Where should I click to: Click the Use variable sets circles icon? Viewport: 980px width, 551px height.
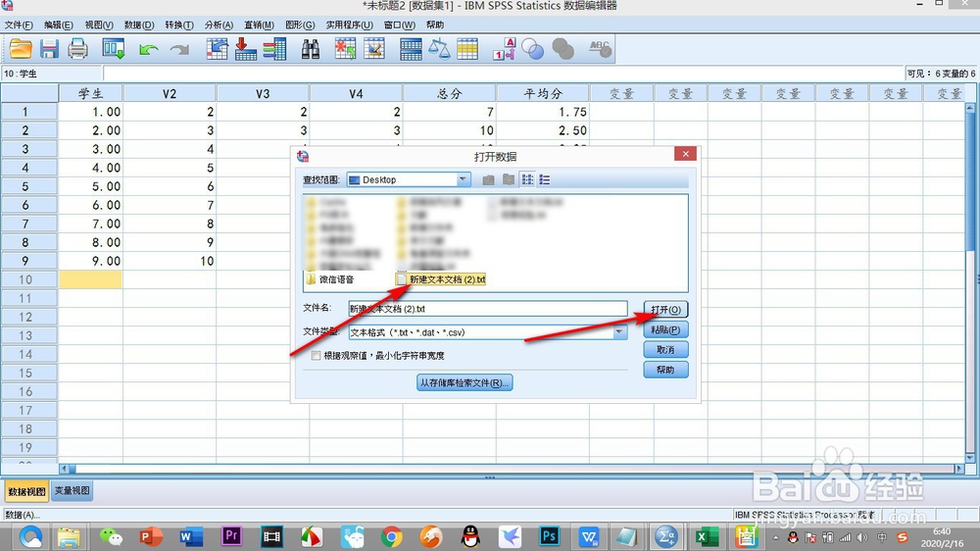pos(532,49)
